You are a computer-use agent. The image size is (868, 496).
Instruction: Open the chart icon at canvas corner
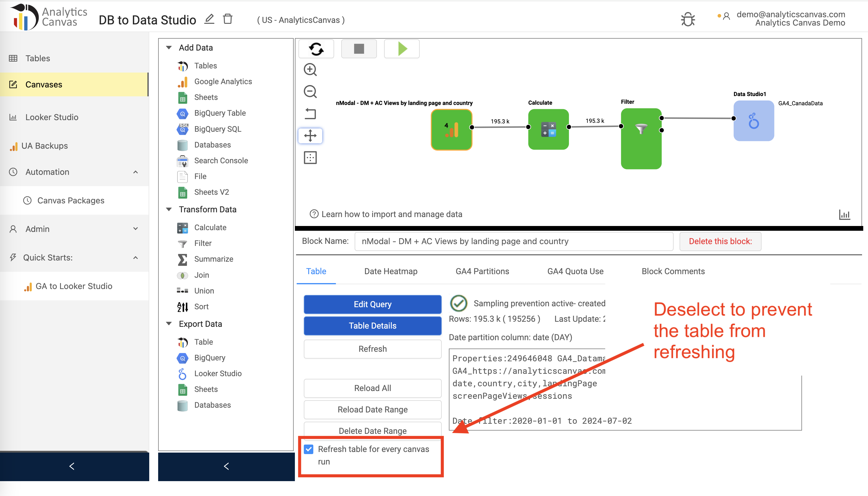pos(845,215)
